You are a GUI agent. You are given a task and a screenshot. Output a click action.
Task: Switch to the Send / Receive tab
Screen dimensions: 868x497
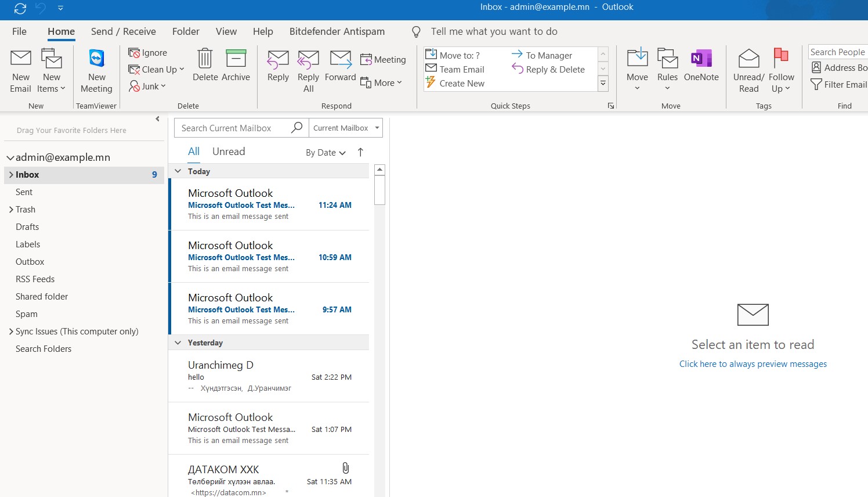pyautogui.click(x=123, y=31)
